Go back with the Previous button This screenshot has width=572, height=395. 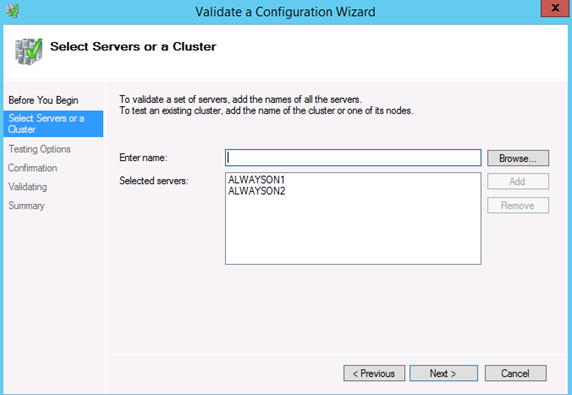(x=374, y=373)
